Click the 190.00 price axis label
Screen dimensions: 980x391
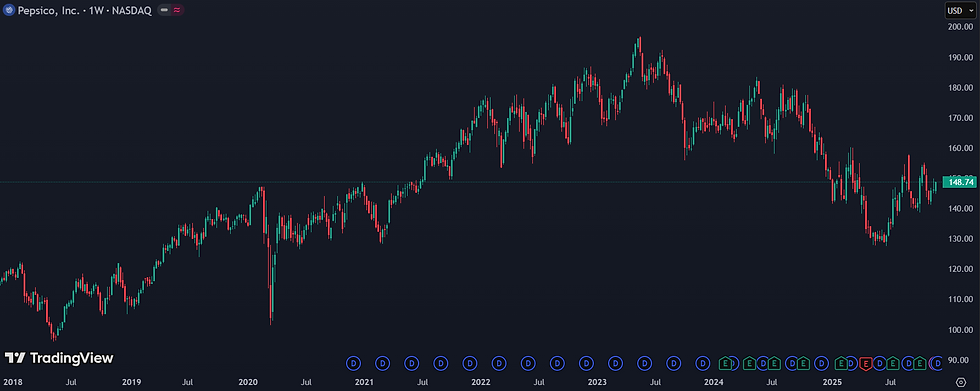tap(961, 57)
